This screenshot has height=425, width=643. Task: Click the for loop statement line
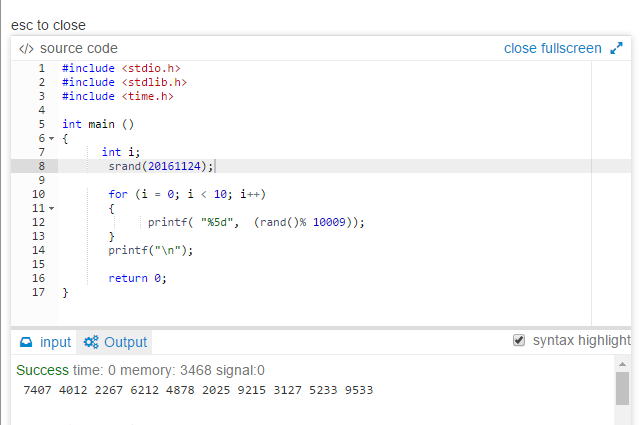187,194
